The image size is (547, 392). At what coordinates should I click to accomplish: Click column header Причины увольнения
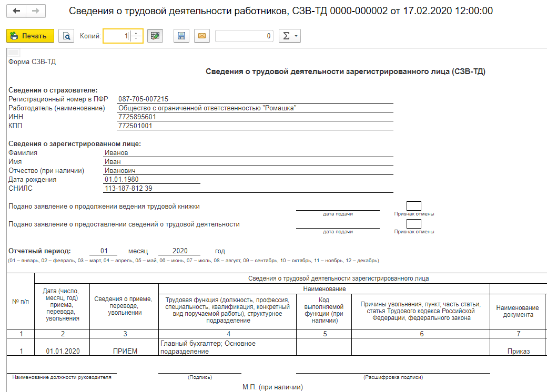click(421, 311)
